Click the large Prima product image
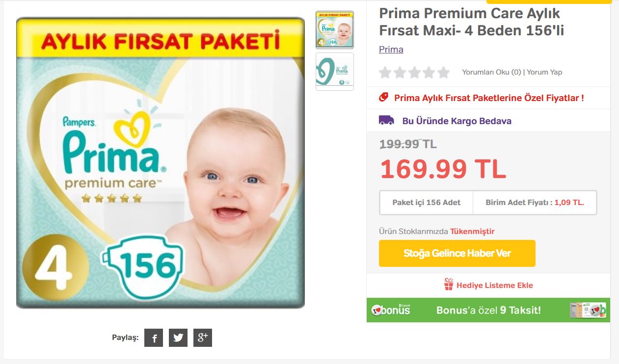Viewport: 619px width, 364px height. (161, 162)
